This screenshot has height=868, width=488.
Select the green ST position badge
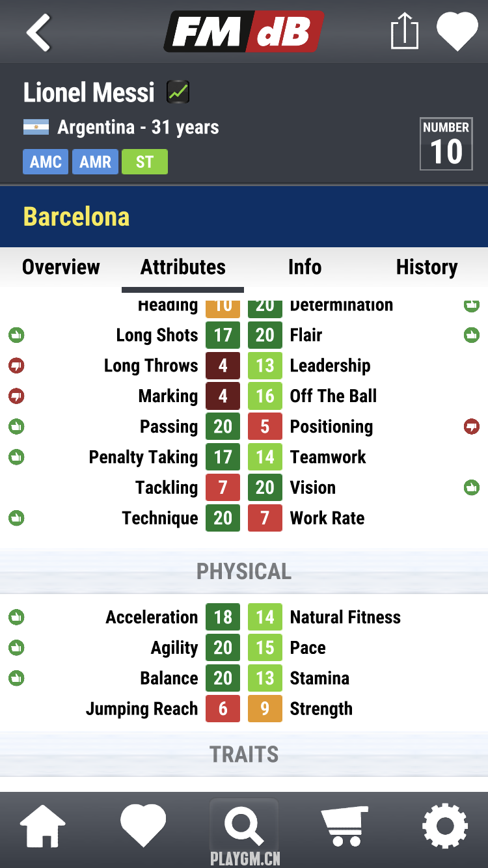144,162
